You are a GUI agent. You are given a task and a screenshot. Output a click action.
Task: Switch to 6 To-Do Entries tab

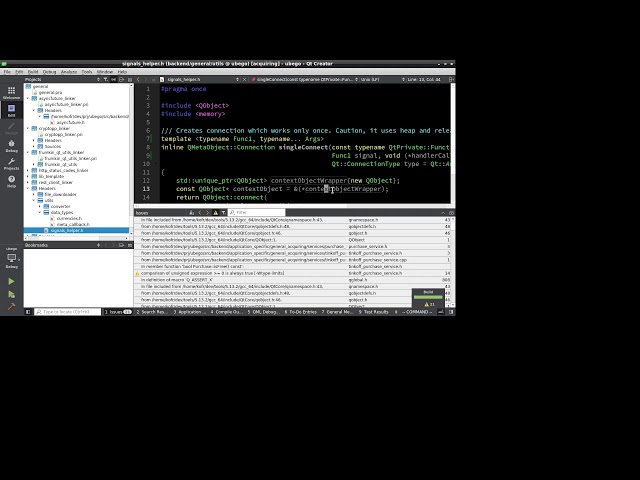pyautogui.click(x=301, y=312)
